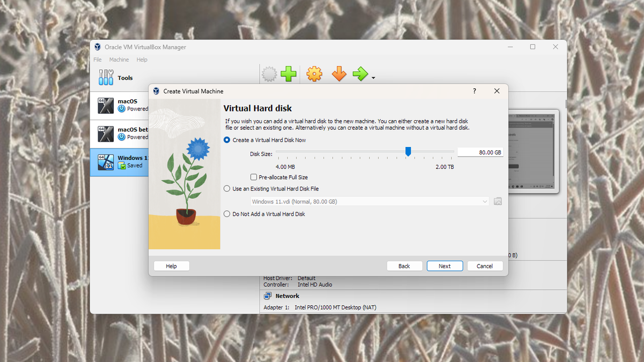The height and width of the screenshot is (362, 644).
Task: Open VM Settings via the gear icon
Action: click(x=314, y=74)
